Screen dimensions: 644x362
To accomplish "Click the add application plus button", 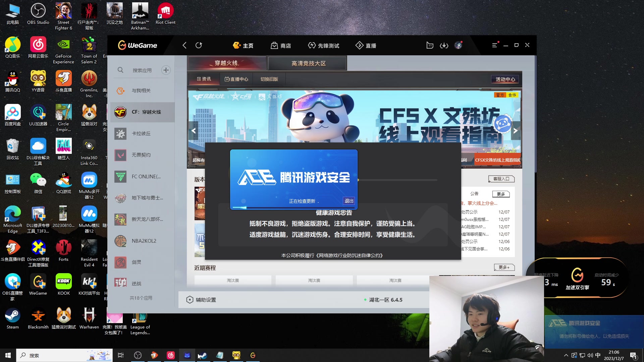I will pos(166,70).
